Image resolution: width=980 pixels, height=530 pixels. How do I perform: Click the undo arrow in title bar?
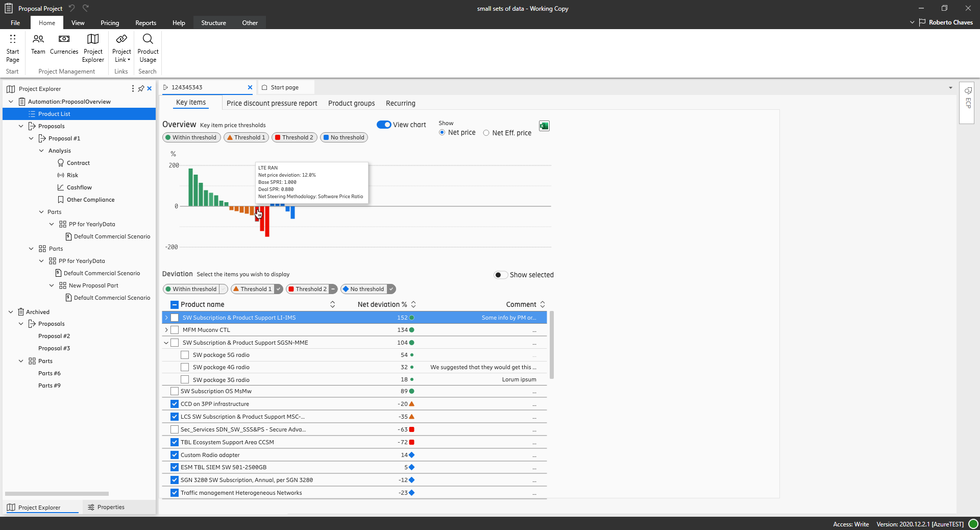click(72, 8)
